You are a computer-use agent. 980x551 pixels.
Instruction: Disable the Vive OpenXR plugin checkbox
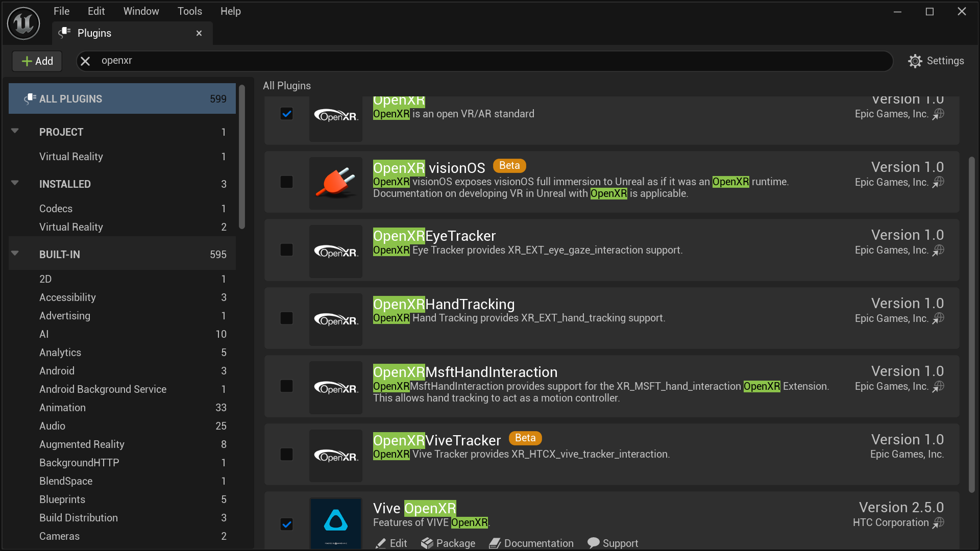(x=287, y=524)
